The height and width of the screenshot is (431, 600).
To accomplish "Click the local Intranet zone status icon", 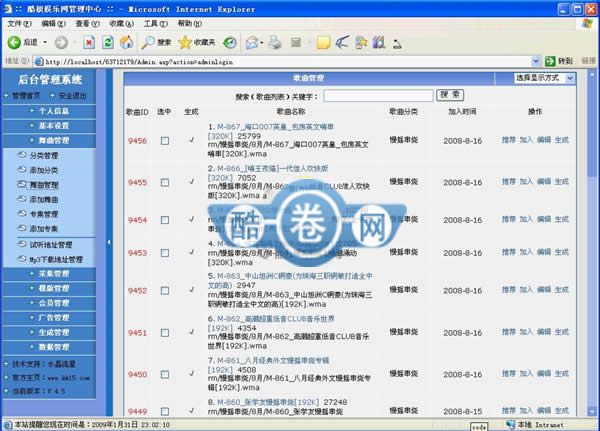I will pos(510,424).
